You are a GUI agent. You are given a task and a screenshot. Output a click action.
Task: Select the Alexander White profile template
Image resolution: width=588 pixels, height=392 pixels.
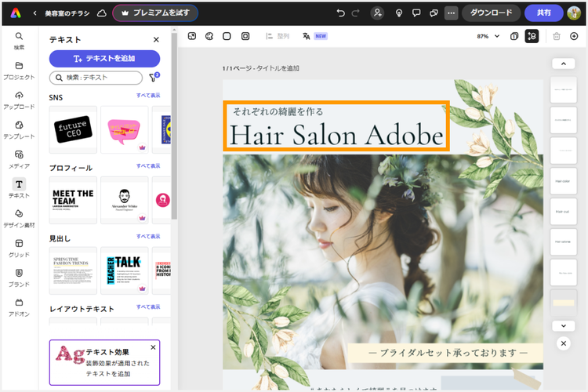125,200
